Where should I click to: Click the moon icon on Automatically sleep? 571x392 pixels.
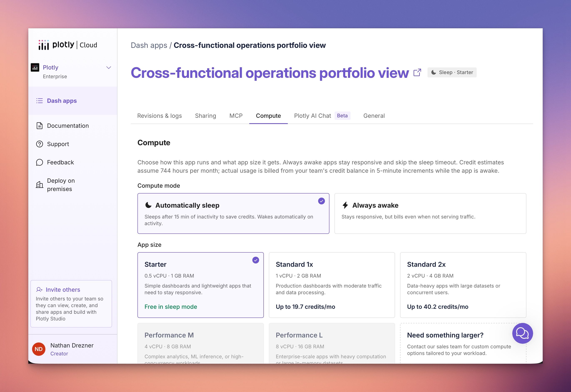[148, 205]
